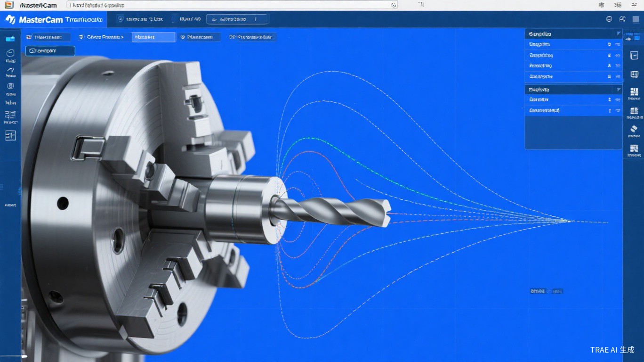
Task: Click the middle icon at the header's right
Action: tap(622, 19)
